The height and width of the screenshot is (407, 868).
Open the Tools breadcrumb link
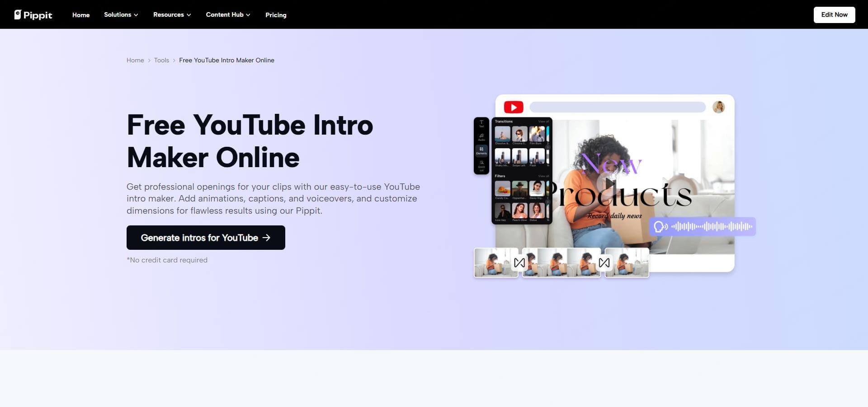[x=161, y=60]
